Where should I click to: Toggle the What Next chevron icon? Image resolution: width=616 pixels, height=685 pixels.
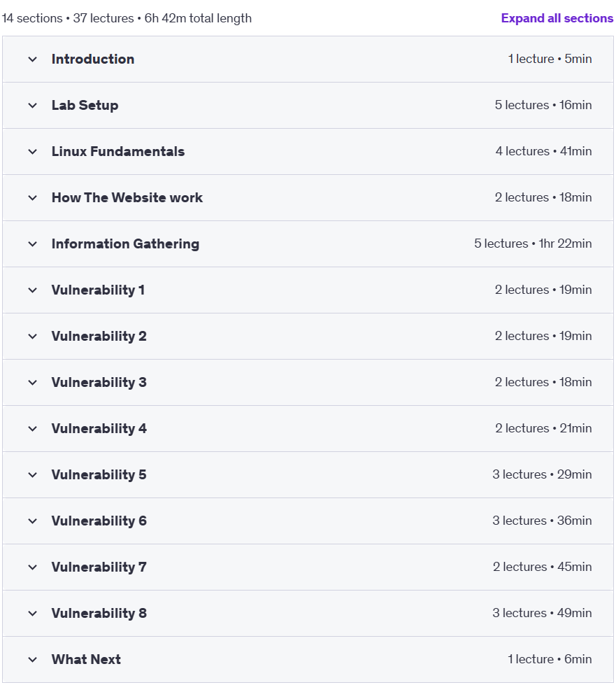(32, 660)
